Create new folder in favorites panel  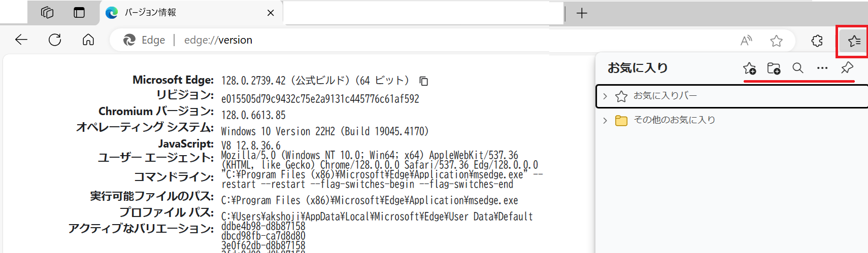click(x=774, y=68)
